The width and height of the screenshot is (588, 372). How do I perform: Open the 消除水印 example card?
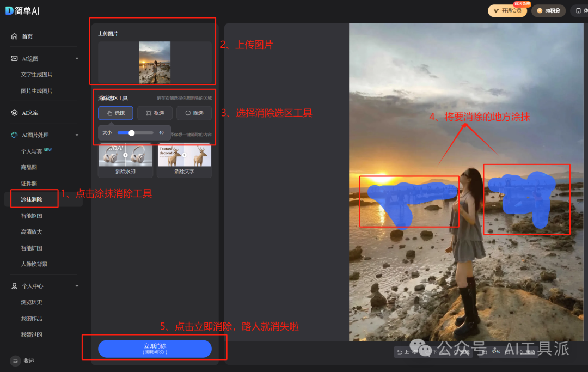coord(125,161)
